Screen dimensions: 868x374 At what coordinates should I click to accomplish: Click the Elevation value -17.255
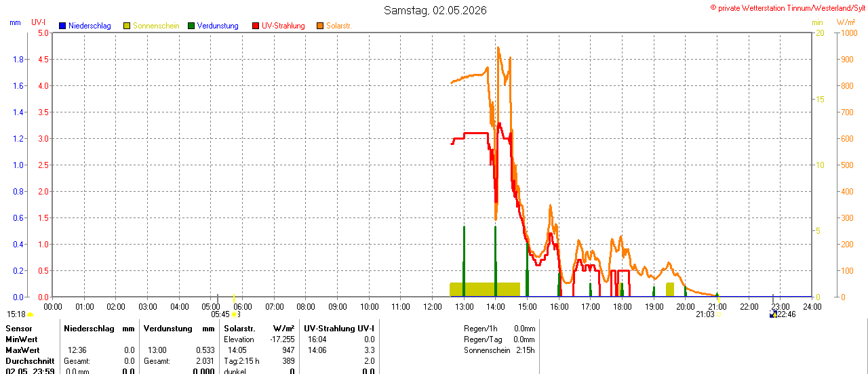[282, 339]
